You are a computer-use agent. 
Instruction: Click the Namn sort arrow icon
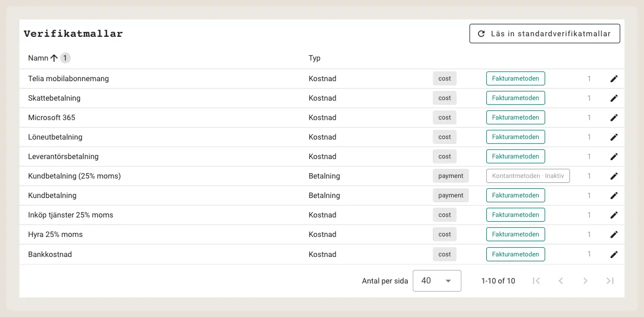coord(54,58)
